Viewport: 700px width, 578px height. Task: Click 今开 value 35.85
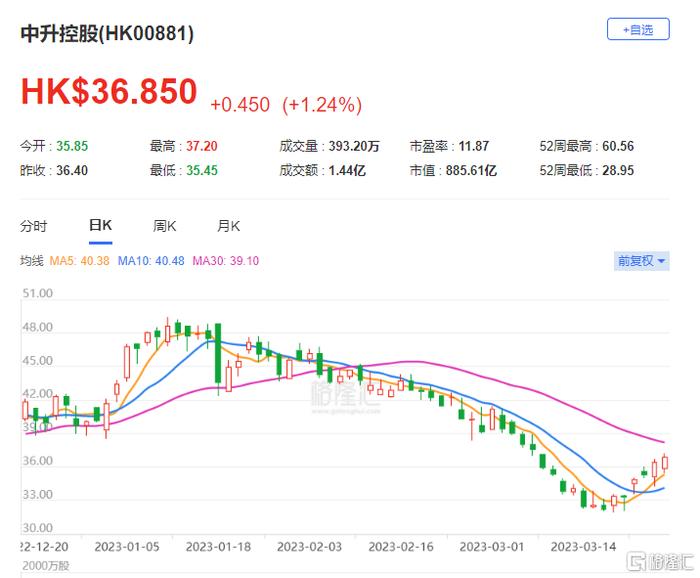72,146
